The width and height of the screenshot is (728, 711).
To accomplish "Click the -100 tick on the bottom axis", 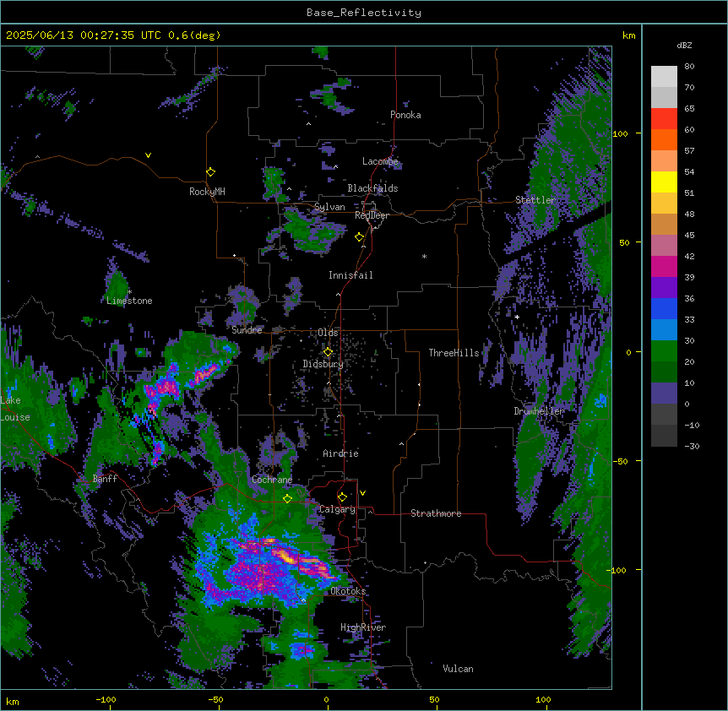I will pos(106,699).
